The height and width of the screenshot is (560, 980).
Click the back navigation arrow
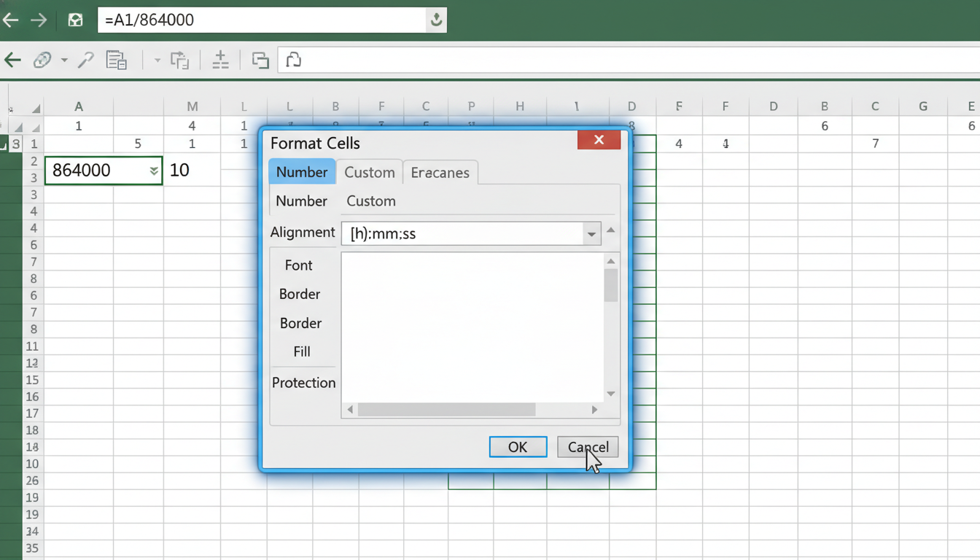[x=11, y=20]
